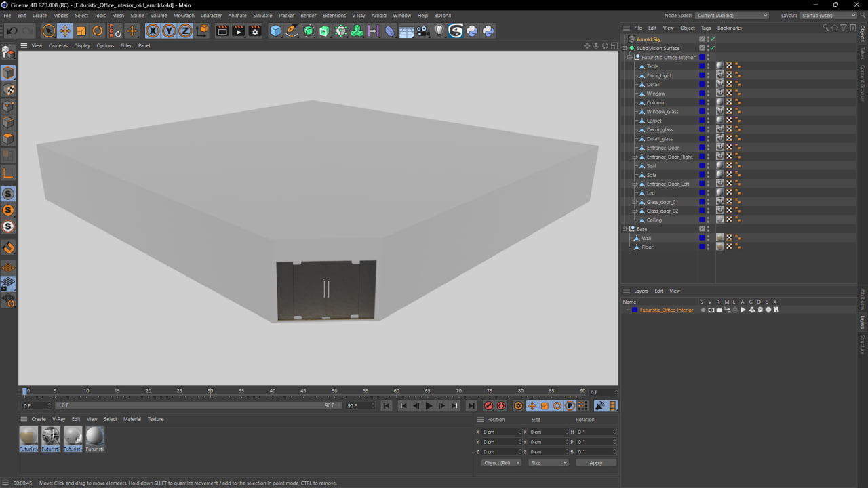This screenshot has height=488, width=868.
Task: Toggle Subdivision Surface green checkmark
Action: (713, 48)
